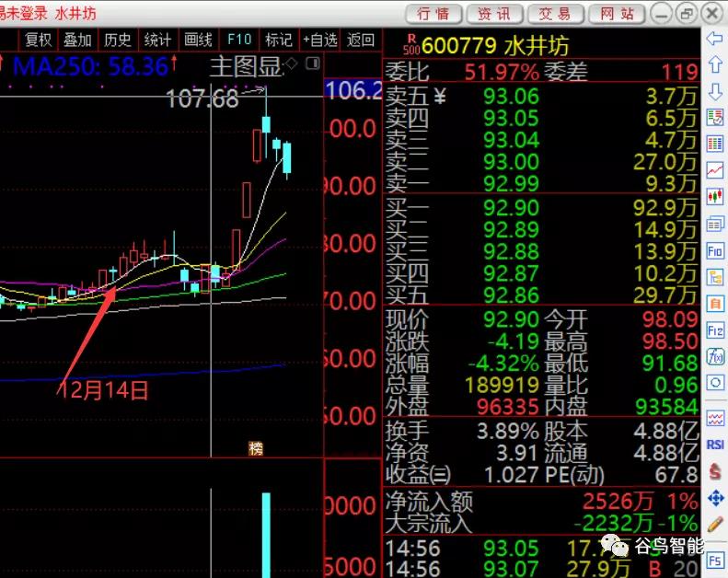Click the diamond icon beside 主图显
The image size is (728, 578).
pos(292,64)
